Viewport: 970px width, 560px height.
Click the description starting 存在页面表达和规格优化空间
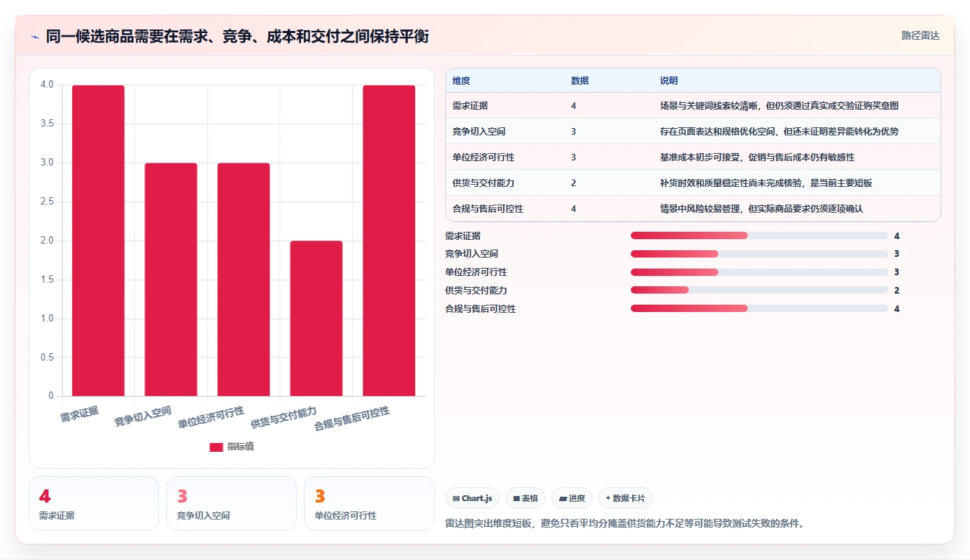coord(779,132)
